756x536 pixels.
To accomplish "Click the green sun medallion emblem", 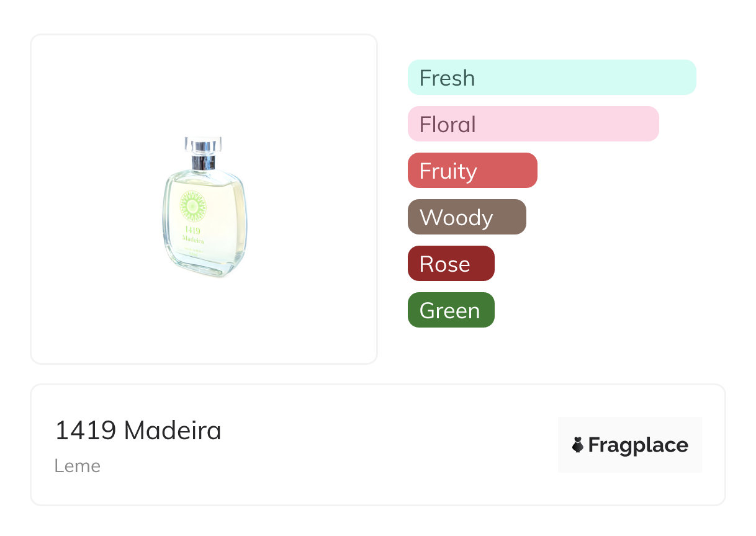I will 192,205.
